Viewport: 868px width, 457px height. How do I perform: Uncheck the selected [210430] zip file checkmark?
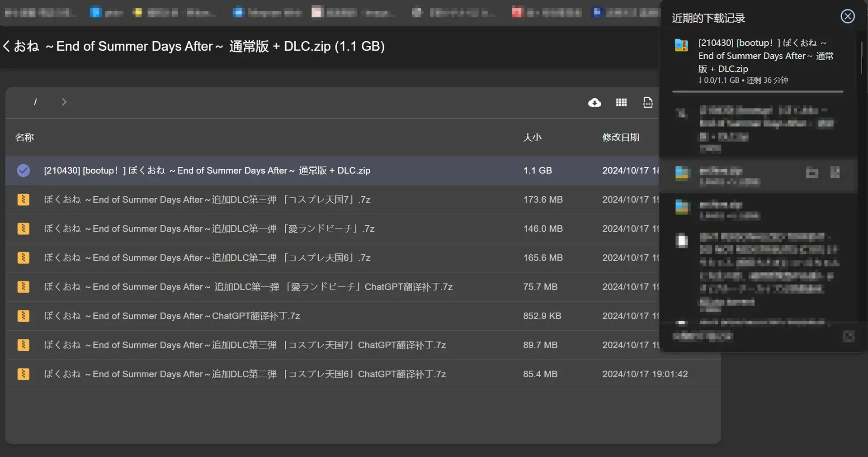[x=24, y=171]
